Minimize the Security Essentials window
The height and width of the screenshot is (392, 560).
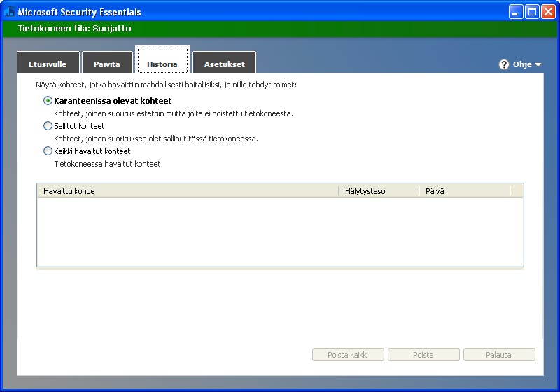[515, 12]
